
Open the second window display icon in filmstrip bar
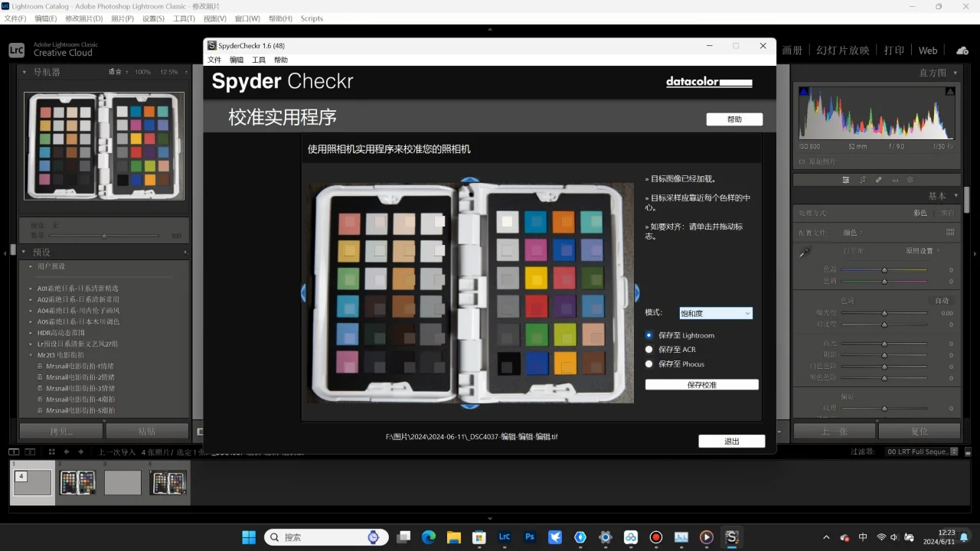point(31,452)
